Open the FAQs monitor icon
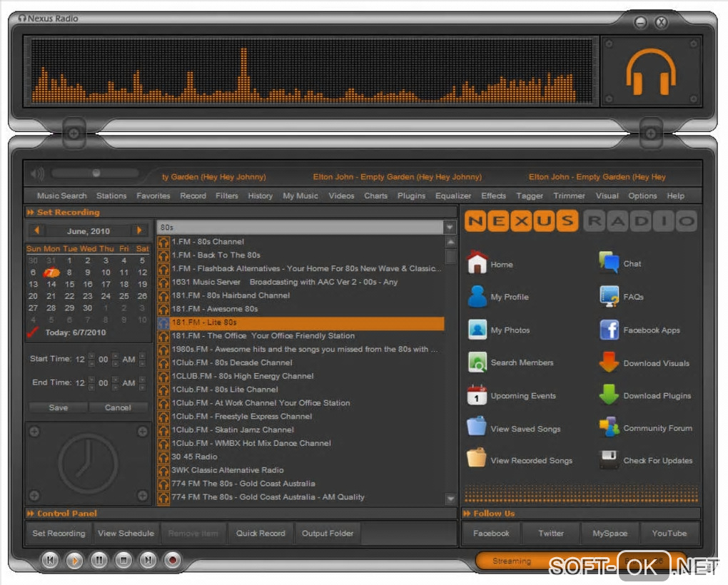Screen dimensions: 728x585 tap(609, 297)
